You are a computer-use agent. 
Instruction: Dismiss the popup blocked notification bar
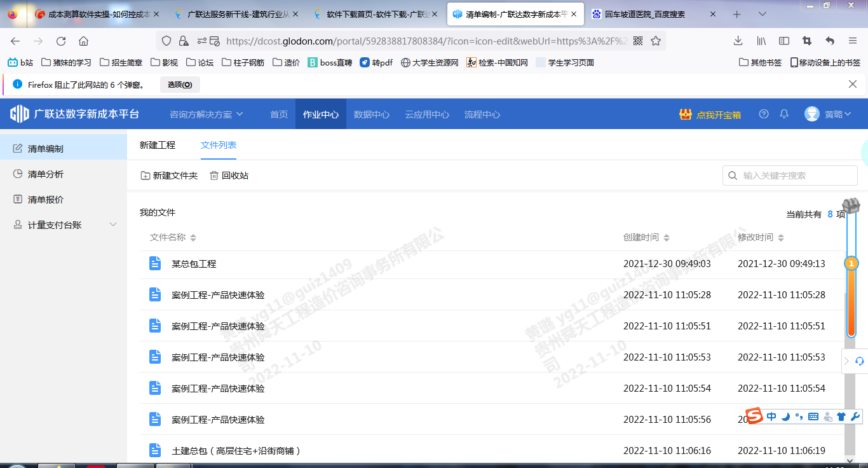click(x=853, y=84)
